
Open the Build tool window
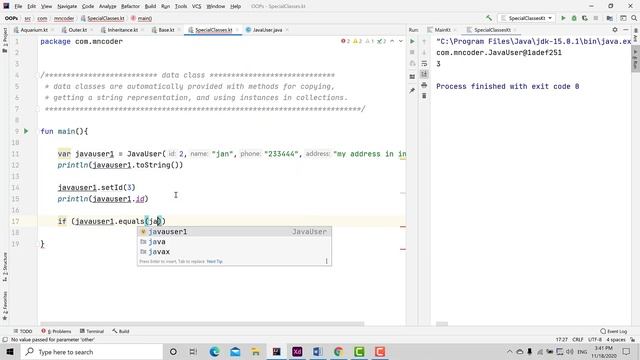[121, 331]
